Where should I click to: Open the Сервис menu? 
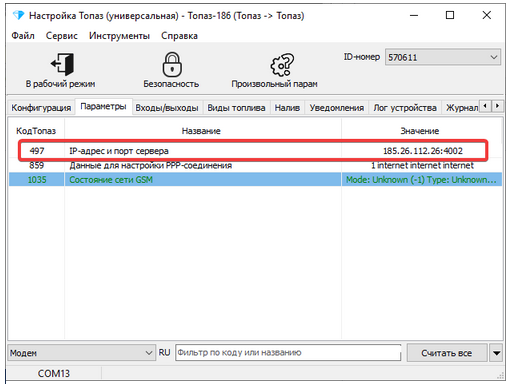[62, 36]
